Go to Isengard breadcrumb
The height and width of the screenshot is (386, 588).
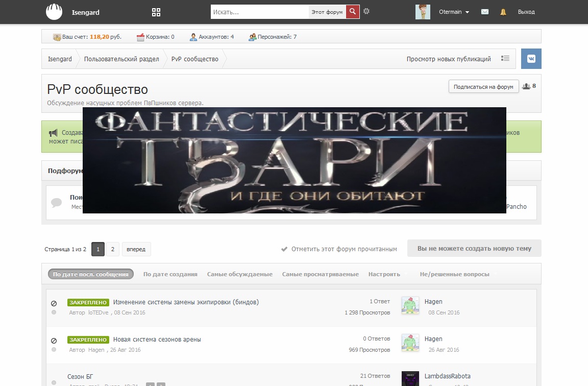pos(60,59)
